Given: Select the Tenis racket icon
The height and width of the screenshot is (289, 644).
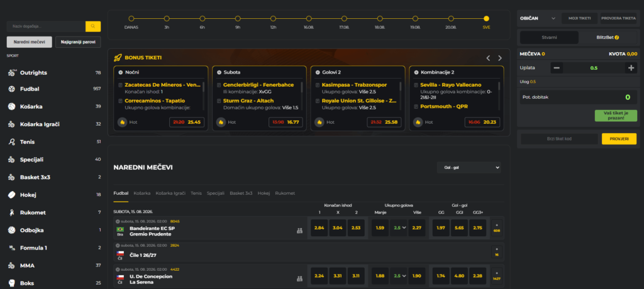Looking at the screenshot, I should coord(12,141).
